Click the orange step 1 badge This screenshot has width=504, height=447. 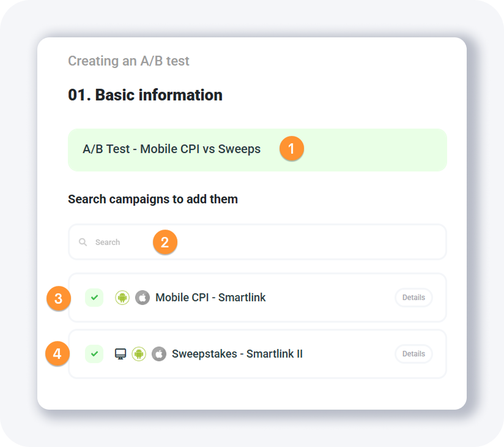pos(292,149)
